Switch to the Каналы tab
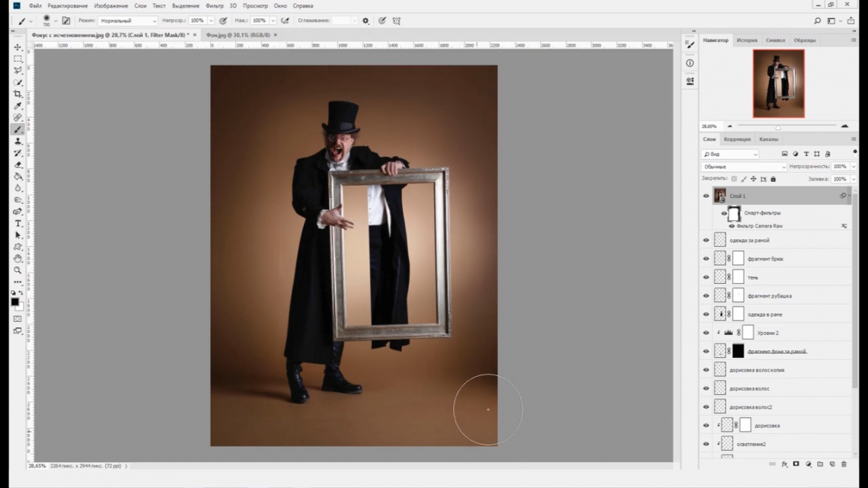 tap(768, 139)
